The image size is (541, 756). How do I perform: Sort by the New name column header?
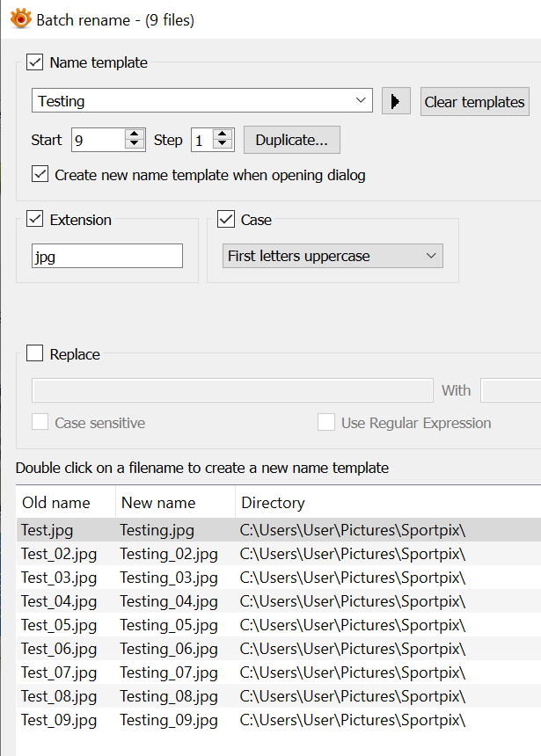[x=158, y=503]
